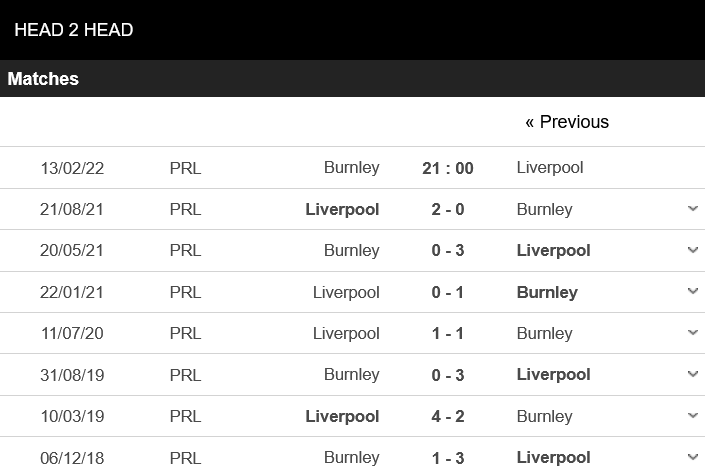Click the 2 - 0 score on 21/08/21
This screenshot has height=473, width=705.
click(448, 210)
